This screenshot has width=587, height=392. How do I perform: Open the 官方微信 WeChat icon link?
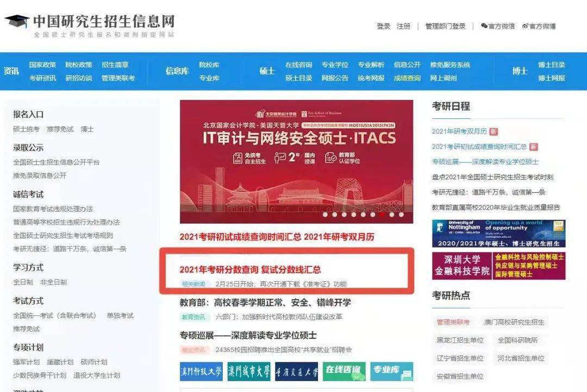(497, 26)
